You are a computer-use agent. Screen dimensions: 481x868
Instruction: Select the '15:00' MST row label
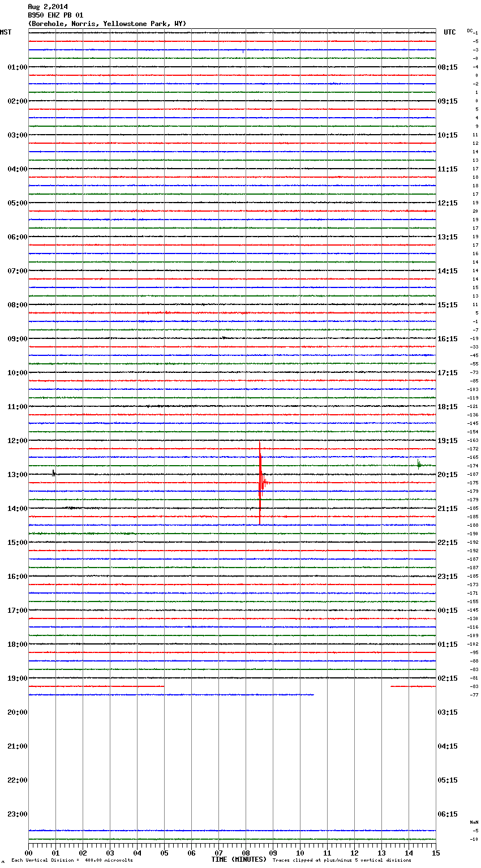point(18,543)
